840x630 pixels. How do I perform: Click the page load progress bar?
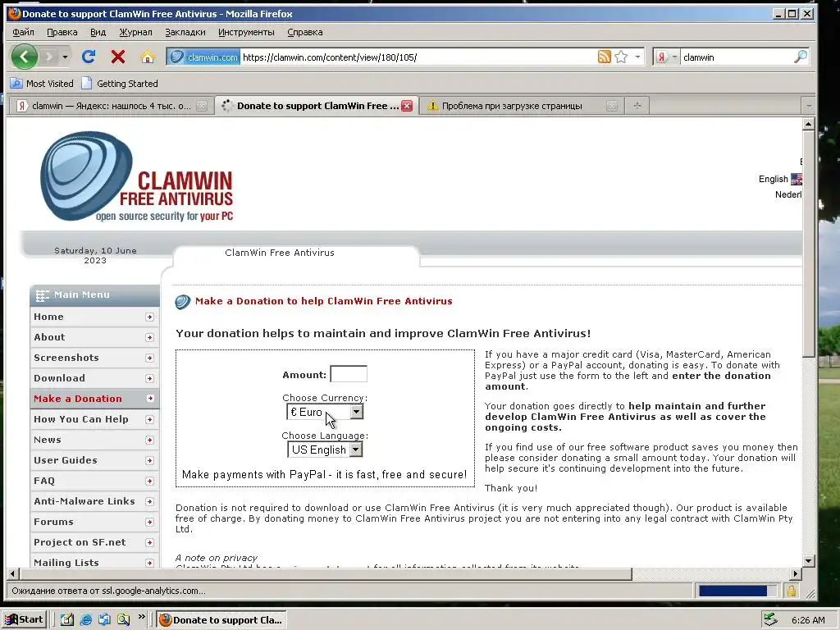[737, 591]
